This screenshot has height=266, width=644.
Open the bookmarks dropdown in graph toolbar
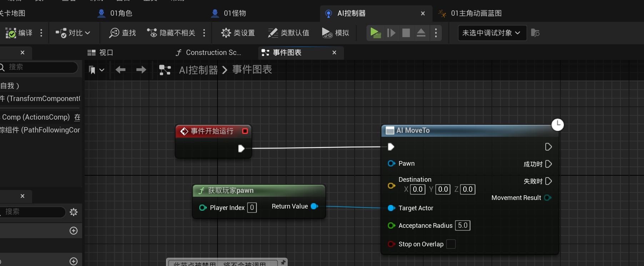(x=96, y=70)
